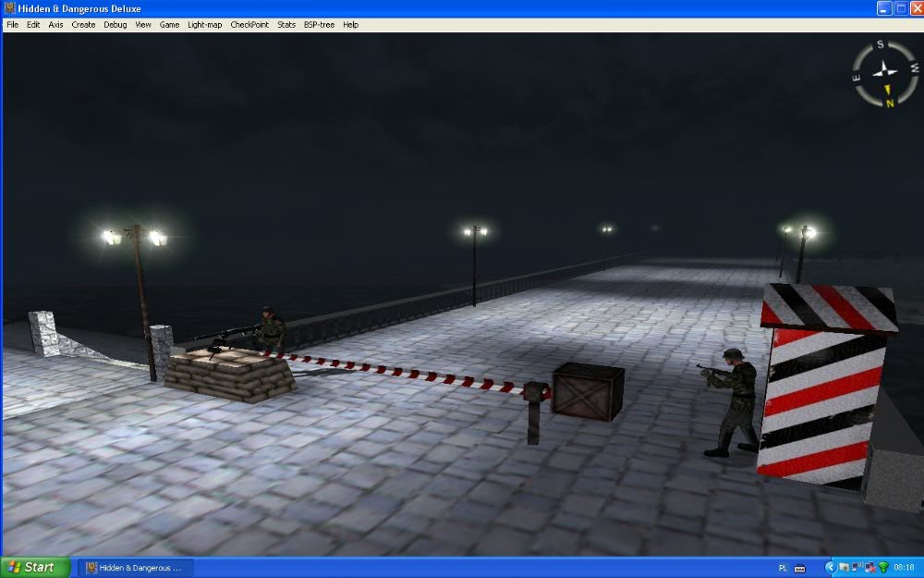Open the File menu
Viewport: 924px width, 578px height.
tap(12, 25)
